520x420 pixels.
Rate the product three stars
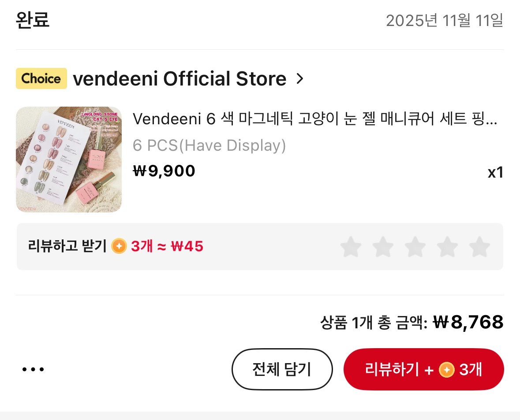415,246
